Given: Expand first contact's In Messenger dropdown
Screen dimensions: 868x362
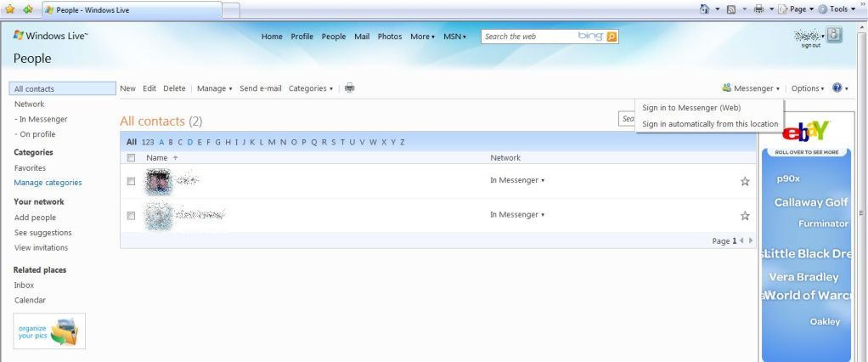Looking at the screenshot, I should coord(517,180).
